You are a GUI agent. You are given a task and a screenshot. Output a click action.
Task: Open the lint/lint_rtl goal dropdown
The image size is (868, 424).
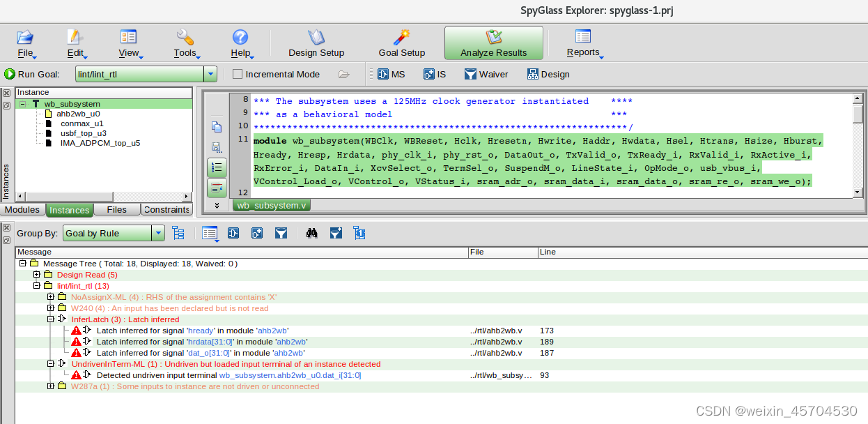210,74
